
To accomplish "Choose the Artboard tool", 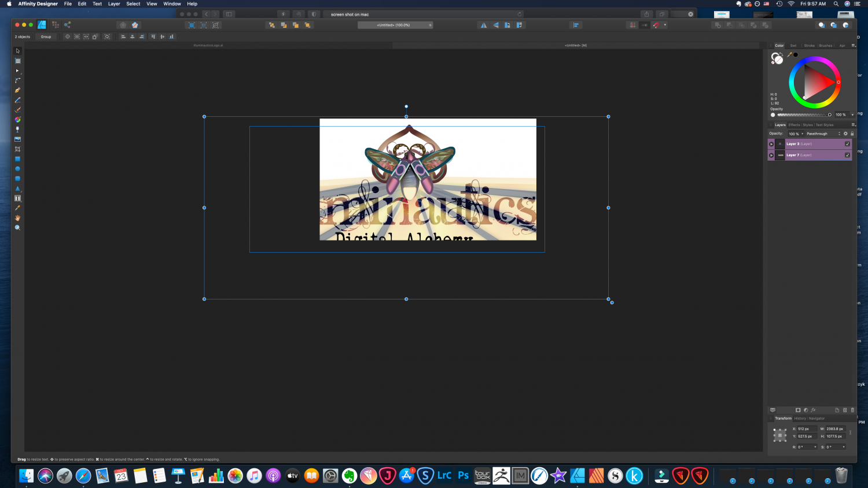I will (x=17, y=60).
